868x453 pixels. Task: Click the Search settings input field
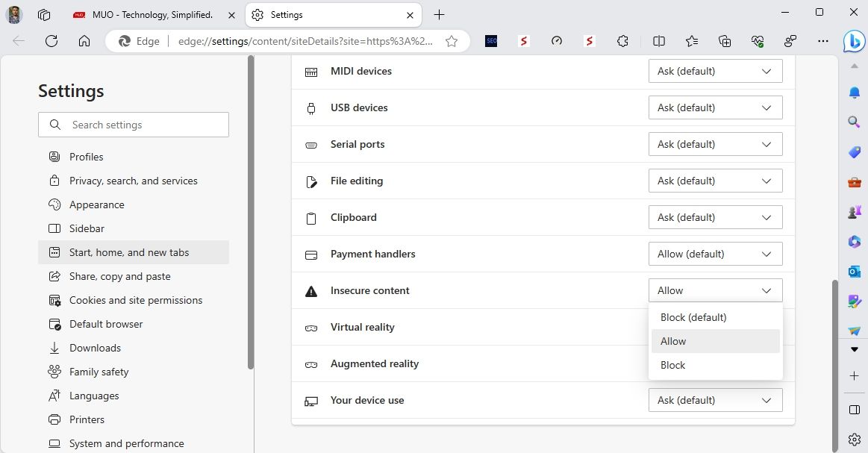click(x=142, y=125)
